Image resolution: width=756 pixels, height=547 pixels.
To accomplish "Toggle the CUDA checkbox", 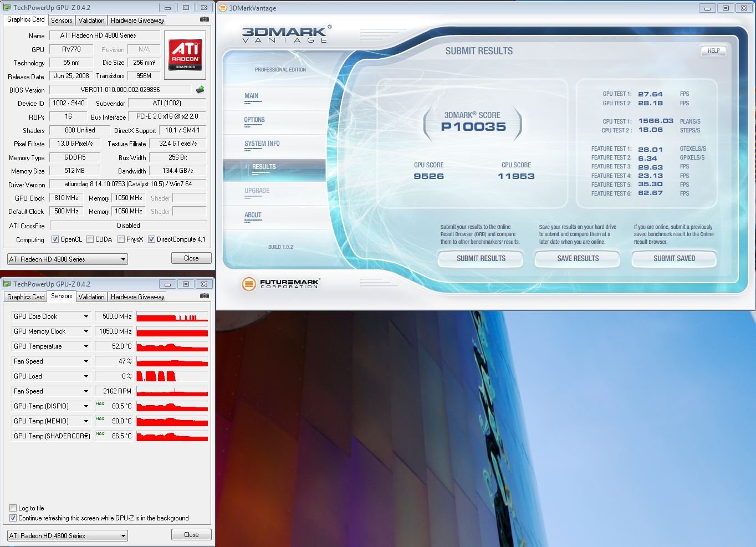I will [90, 239].
